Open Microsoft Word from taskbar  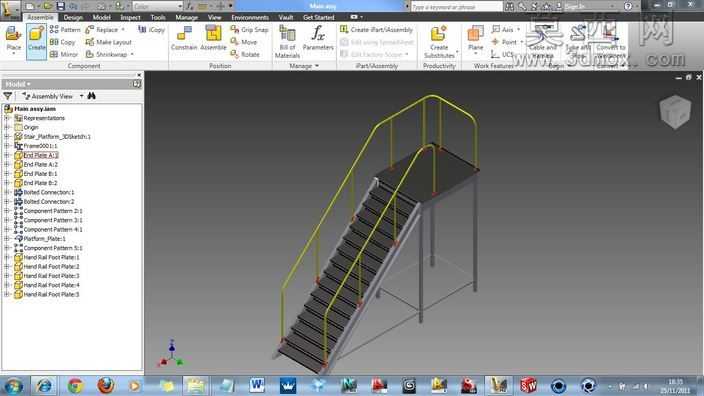(x=257, y=386)
